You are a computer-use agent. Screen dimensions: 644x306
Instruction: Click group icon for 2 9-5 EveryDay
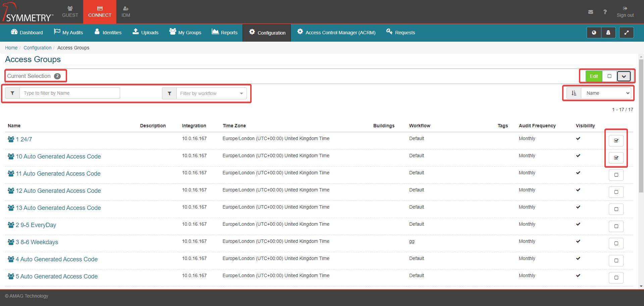(x=11, y=225)
